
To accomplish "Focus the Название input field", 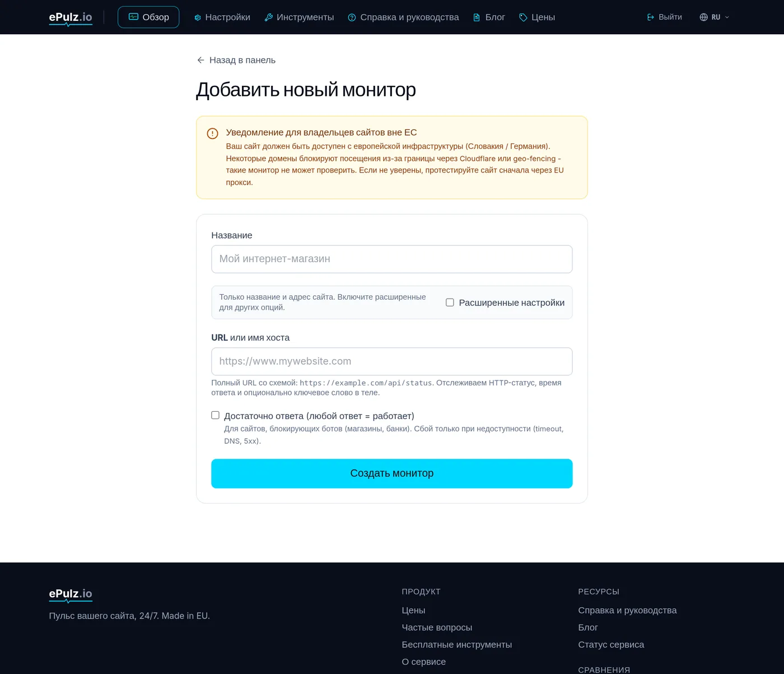I will [392, 259].
